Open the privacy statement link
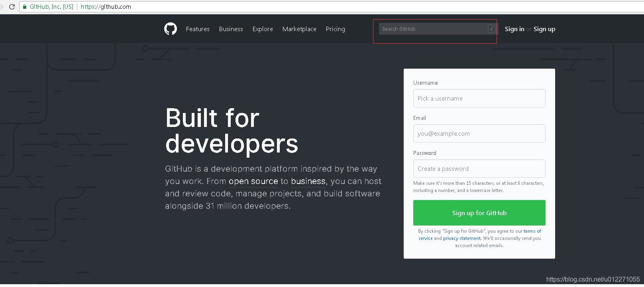644x287 pixels. pyautogui.click(x=462, y=238)
